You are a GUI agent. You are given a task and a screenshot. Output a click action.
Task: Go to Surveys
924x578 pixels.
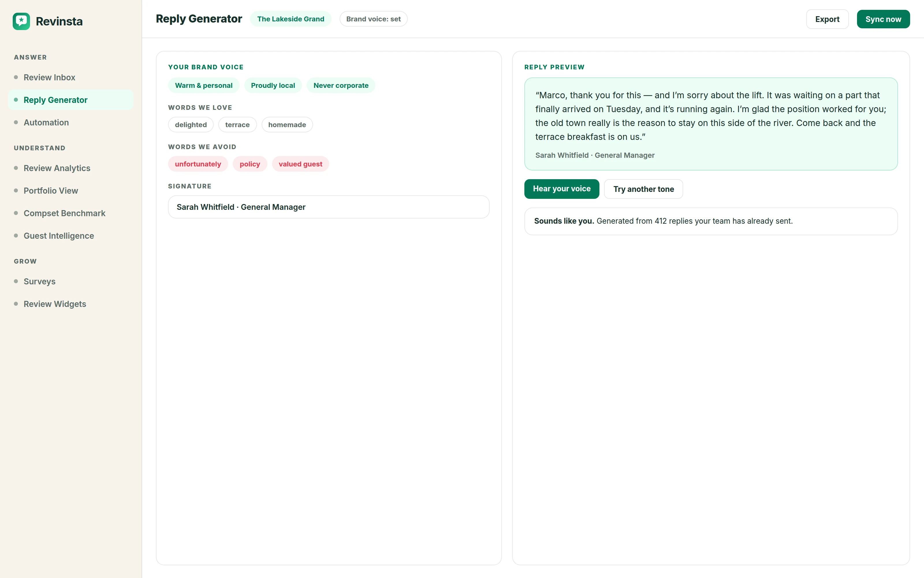(x=71, y=281)
